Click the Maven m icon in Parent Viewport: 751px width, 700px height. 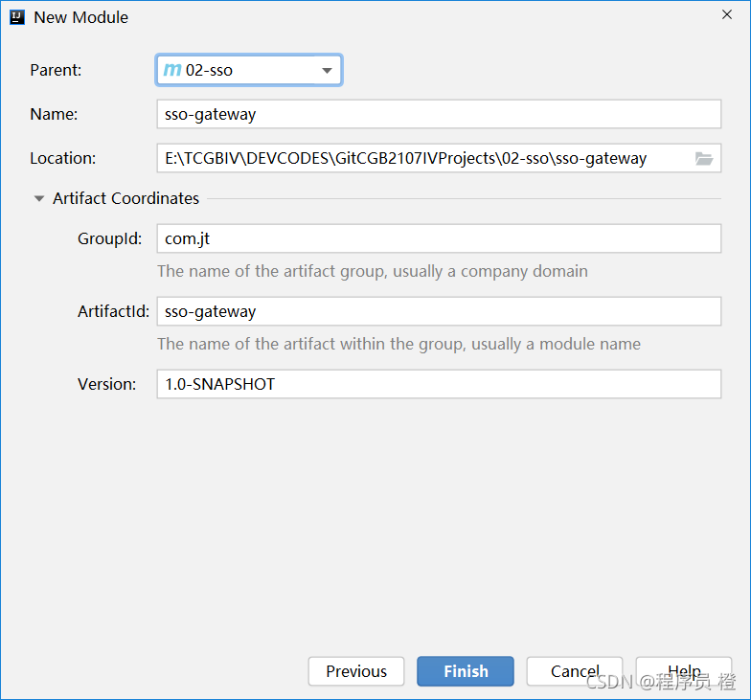point(172,70)
